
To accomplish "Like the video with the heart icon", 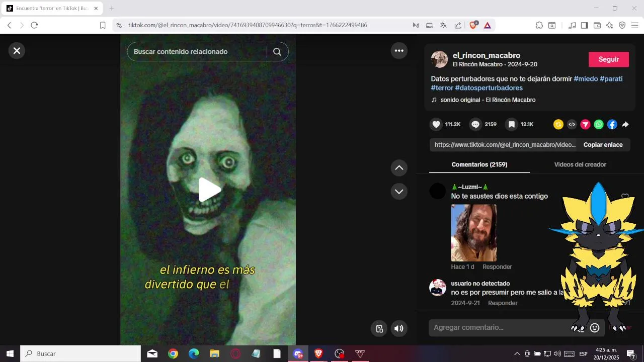I will click(x=436, y=125).
